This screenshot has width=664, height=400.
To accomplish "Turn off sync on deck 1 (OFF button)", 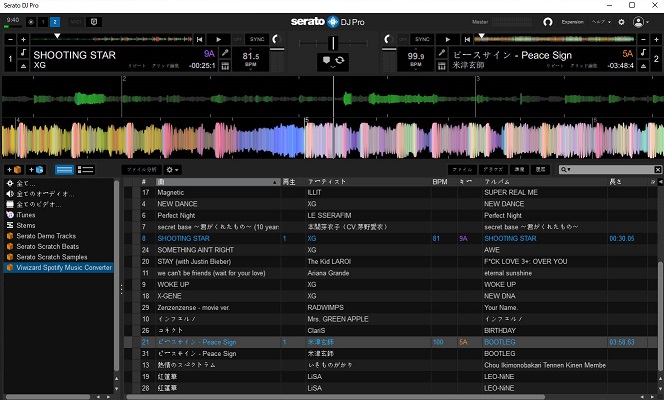I will [x=238, y=39].
